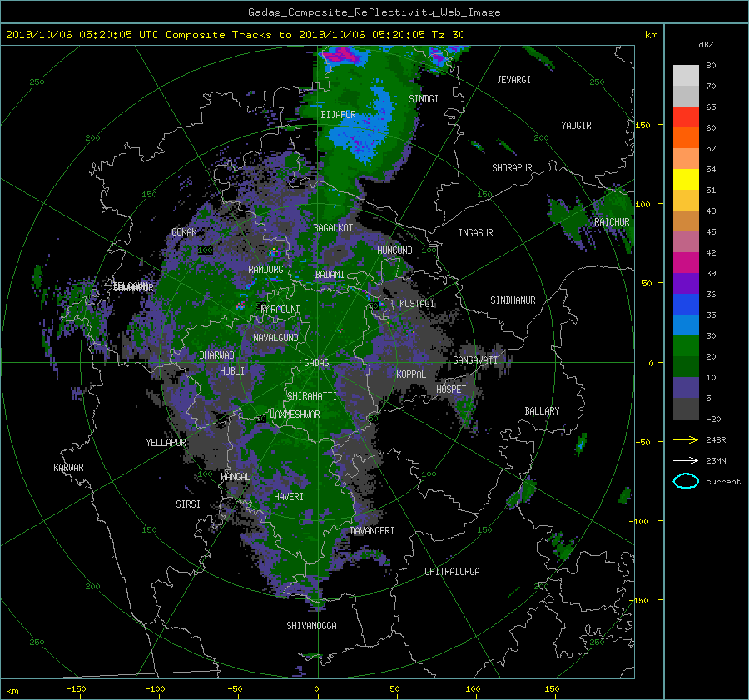Screen dimensions: 749x700
Task: Click the BADAMI city label
Action: click(x=330, y=275)
